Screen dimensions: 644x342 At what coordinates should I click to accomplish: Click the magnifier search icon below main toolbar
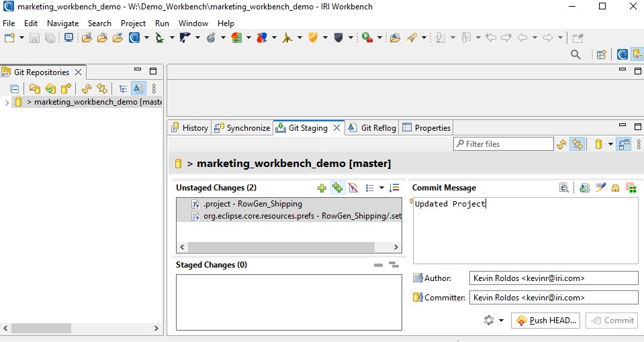click(x=576, y=54)
